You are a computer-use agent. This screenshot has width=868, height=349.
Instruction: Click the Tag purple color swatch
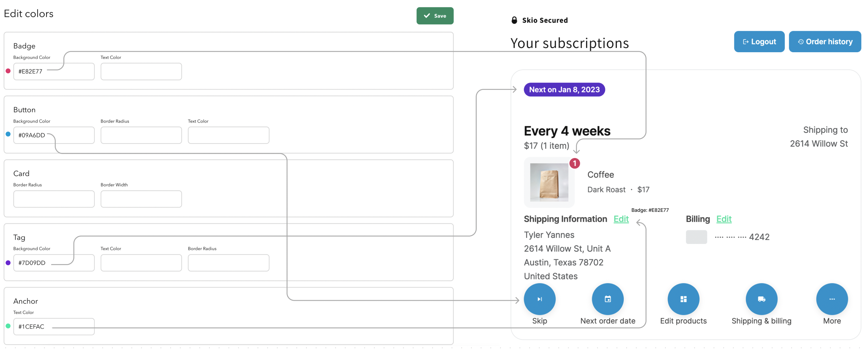pyautogui.click(x=8, y=263)
